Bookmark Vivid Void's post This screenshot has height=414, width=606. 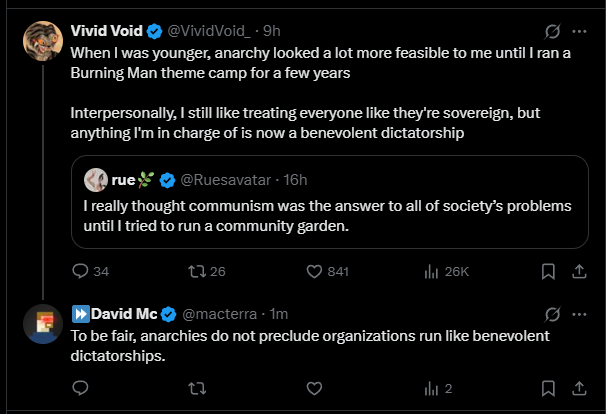[x=548, y=271]
